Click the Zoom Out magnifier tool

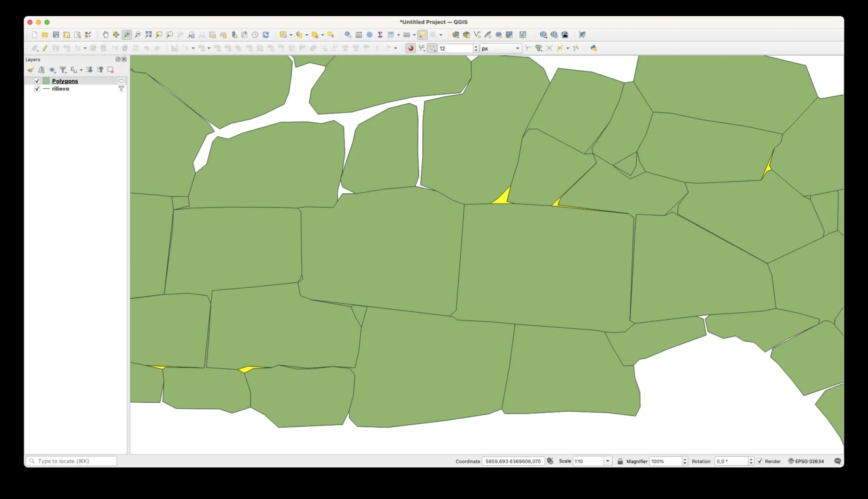click(x=138, y=35)
